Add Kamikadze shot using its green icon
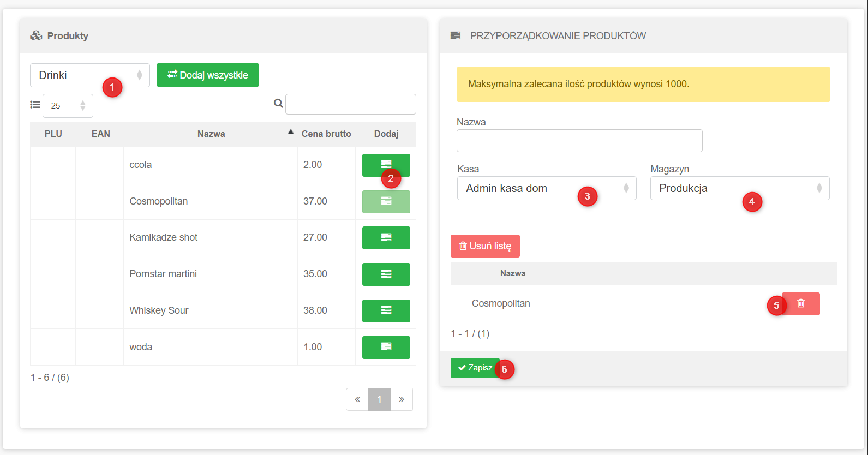 point(386,238)
